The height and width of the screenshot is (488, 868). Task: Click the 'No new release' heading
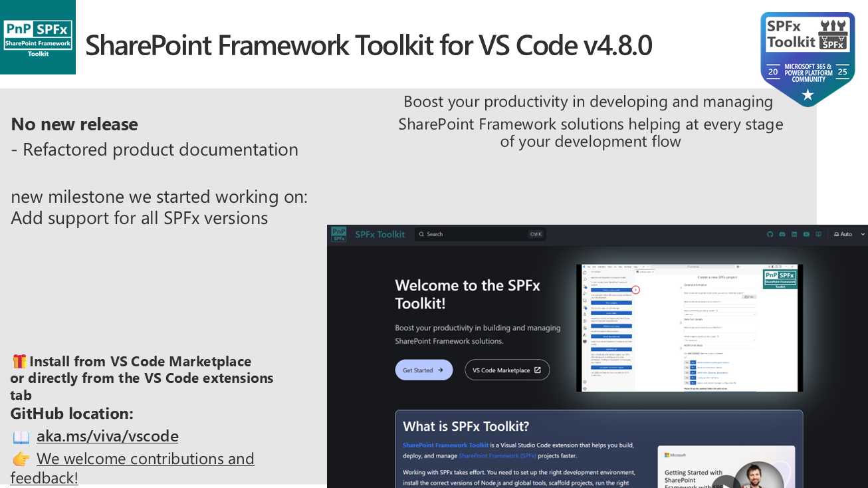click(74, 124)
